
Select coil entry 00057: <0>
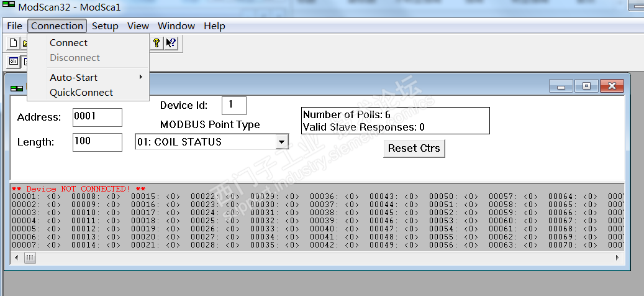514,197
